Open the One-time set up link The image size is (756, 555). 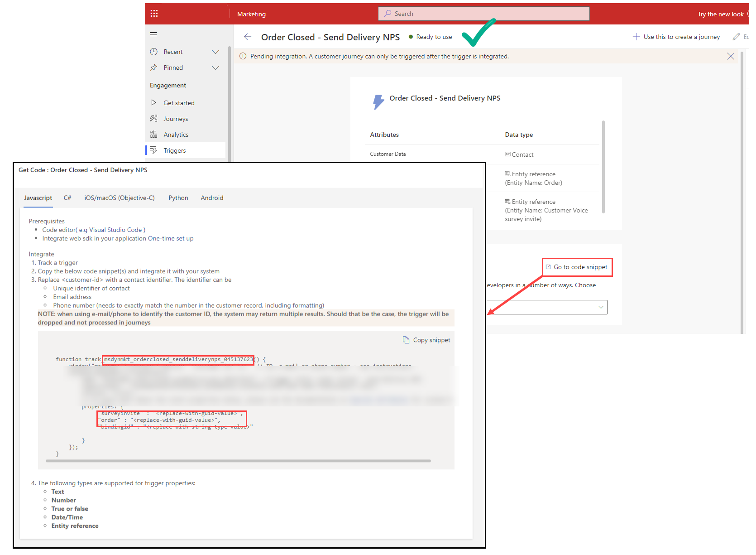click(x=171, y=238)
